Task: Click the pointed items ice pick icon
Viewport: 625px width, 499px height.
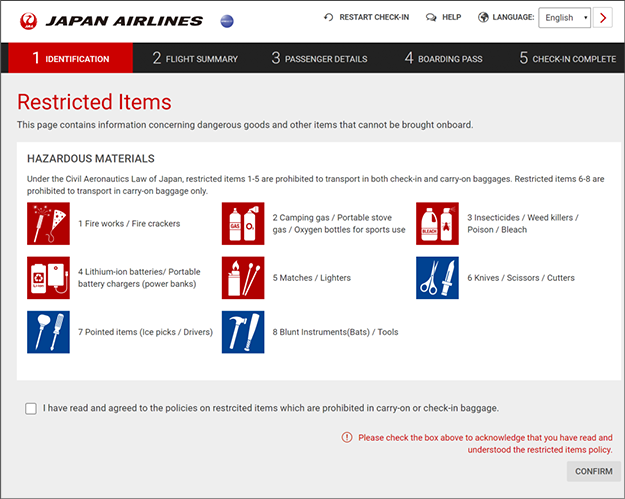Action: [48, 332]
